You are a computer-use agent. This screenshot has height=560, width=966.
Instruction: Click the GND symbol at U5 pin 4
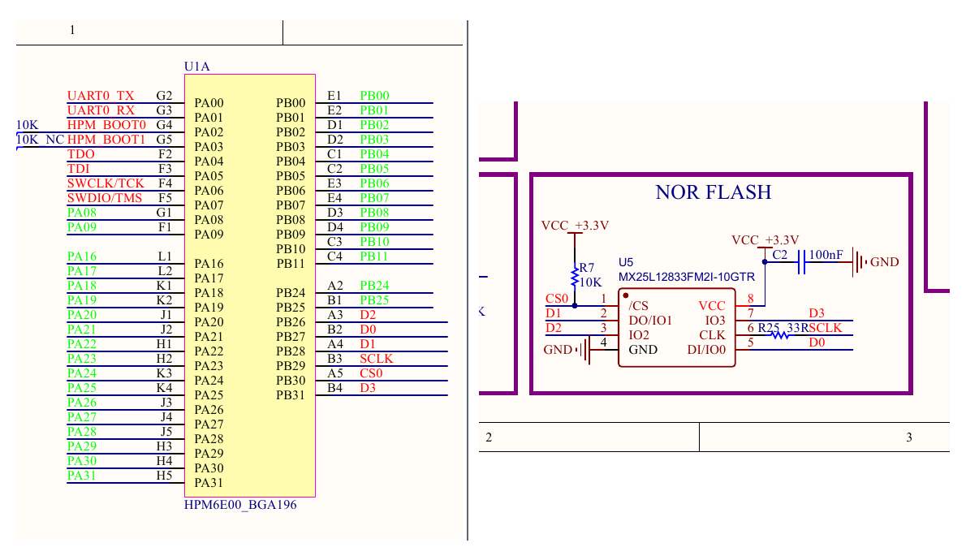(x=584, y=350)
